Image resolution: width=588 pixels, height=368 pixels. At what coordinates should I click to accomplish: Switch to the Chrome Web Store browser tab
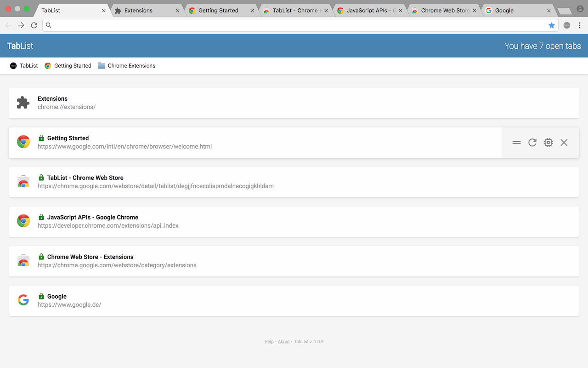point(444,10)
